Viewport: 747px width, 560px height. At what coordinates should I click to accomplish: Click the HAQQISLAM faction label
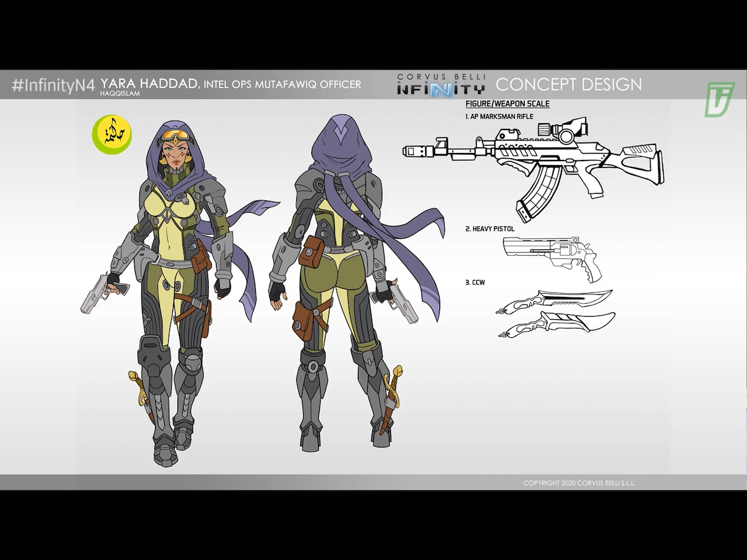coord(120,94)
